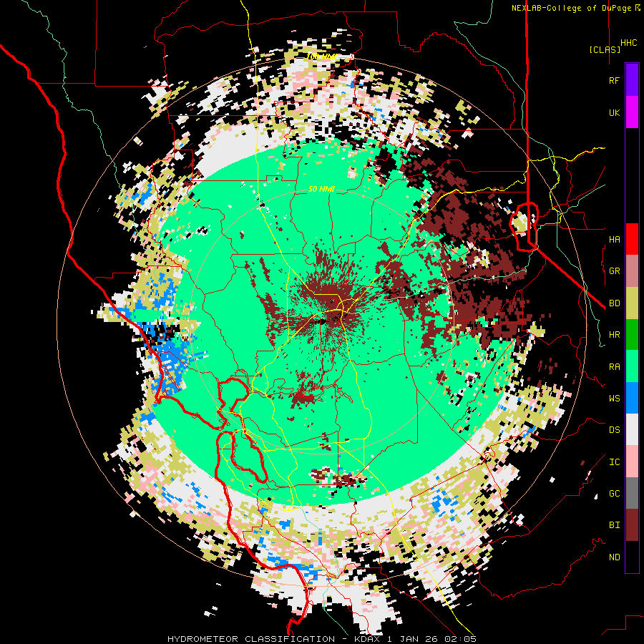
Task: Click the RA legend label
Action: pos(614,367)
